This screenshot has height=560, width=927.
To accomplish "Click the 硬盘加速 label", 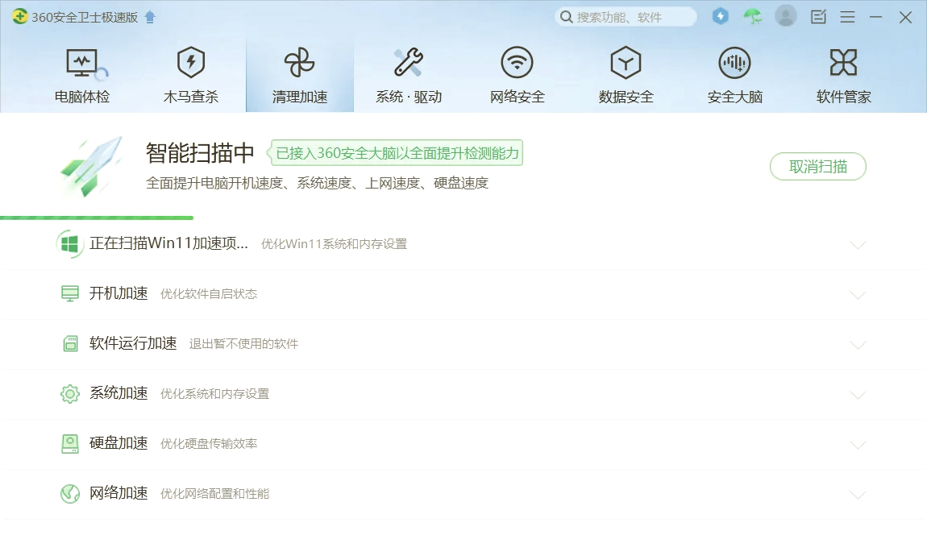I will click(x=118, y=443).
